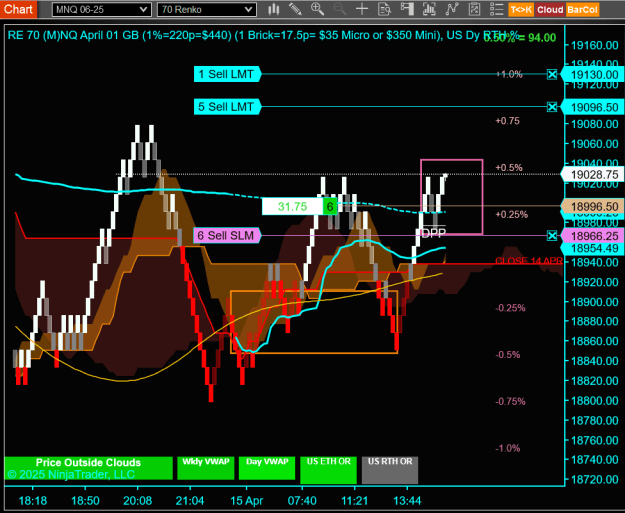
Task: Click the -0.75% percent level label
Action: point(510,402)
